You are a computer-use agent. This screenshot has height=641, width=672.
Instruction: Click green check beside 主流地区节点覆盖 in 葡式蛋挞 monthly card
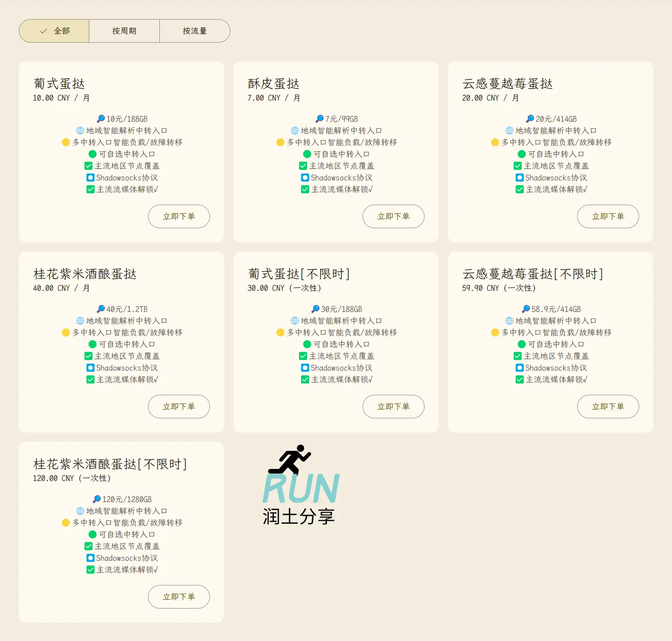pyautogui.click(x=89, y=166)
